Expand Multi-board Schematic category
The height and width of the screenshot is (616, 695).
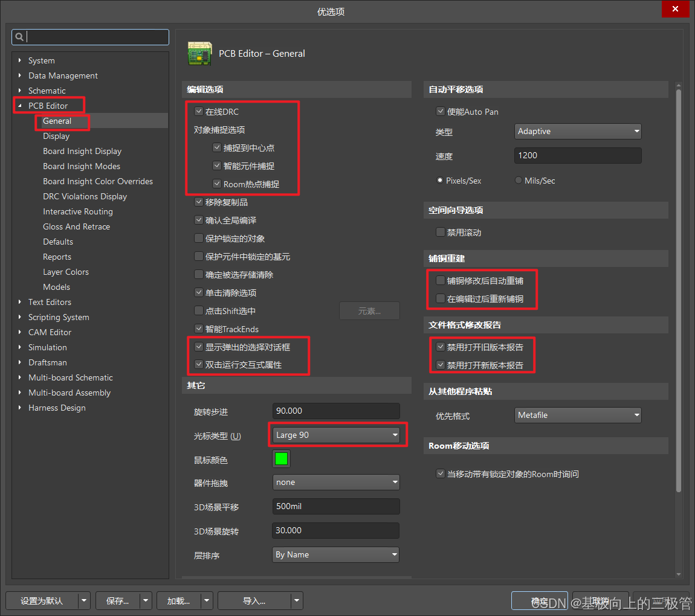pos(19,377)
